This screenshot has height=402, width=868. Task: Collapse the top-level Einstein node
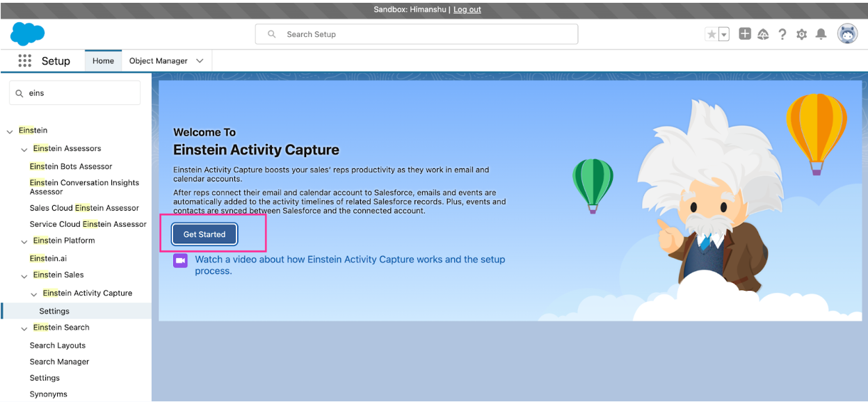[10, 131]
